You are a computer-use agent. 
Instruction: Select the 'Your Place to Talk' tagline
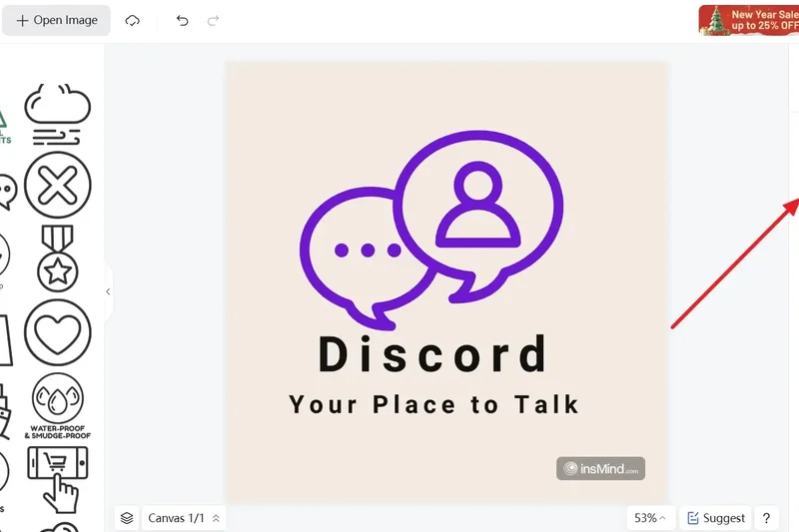[434, 404]
